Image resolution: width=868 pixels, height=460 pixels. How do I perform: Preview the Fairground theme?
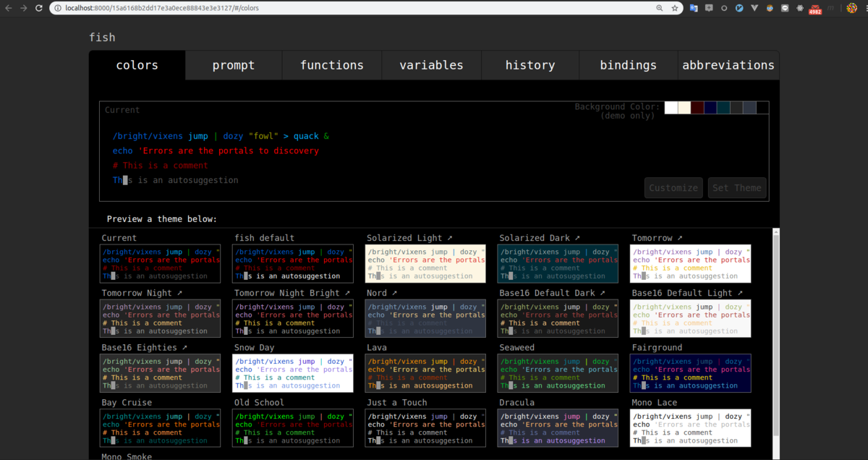point(690,373)
